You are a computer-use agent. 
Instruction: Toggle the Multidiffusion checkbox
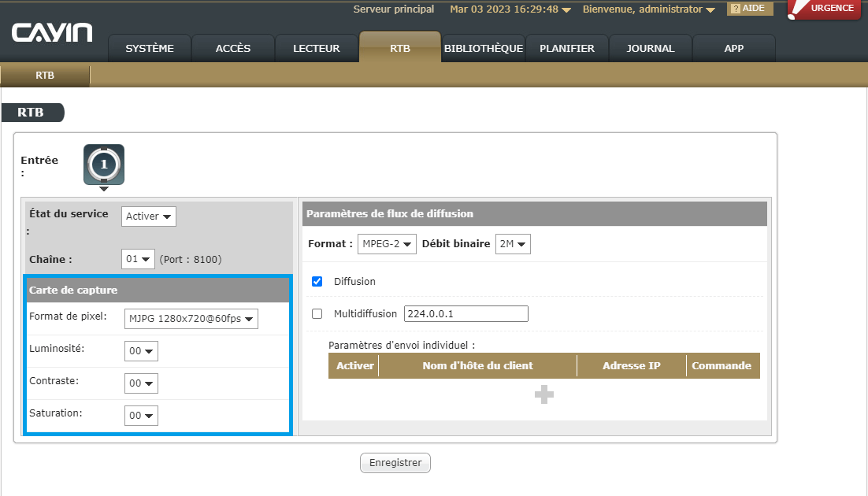(317, 313)
